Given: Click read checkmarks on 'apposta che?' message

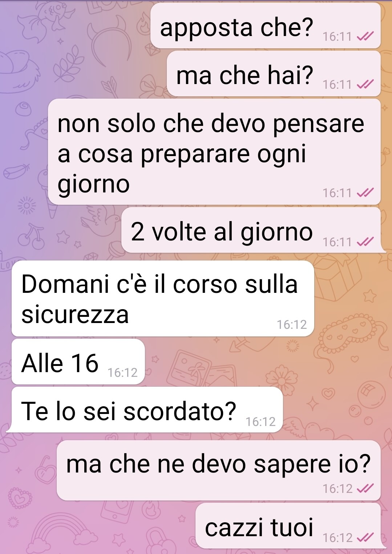Looking at the screenshot, I should click(365, 36).
